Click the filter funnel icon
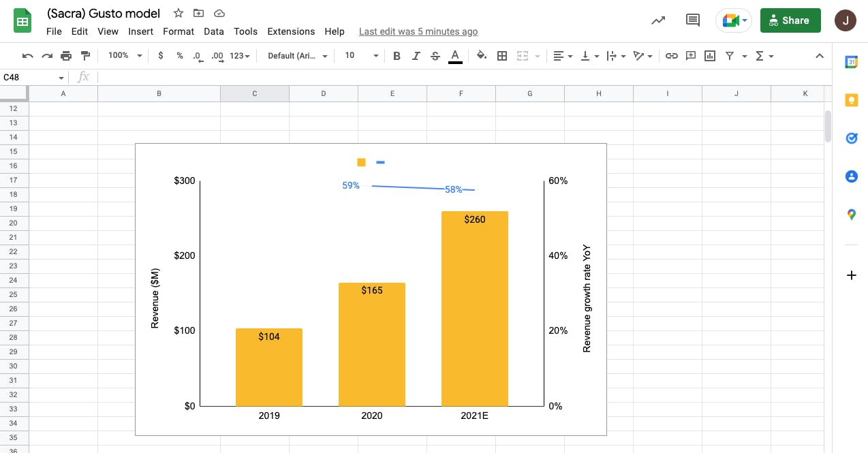Image resolution: width=868 pixels, height=453 pixels. click(730, 56)
